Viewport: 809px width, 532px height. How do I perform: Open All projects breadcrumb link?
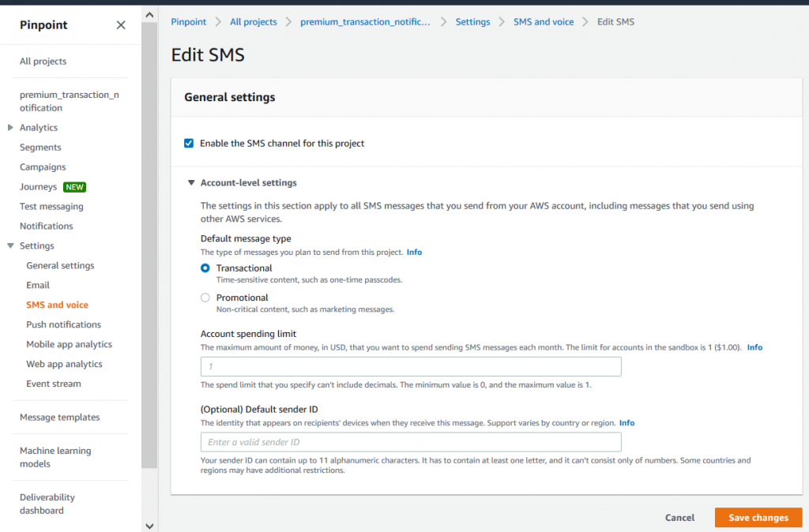pyautogui.click(x=254, y=21)
